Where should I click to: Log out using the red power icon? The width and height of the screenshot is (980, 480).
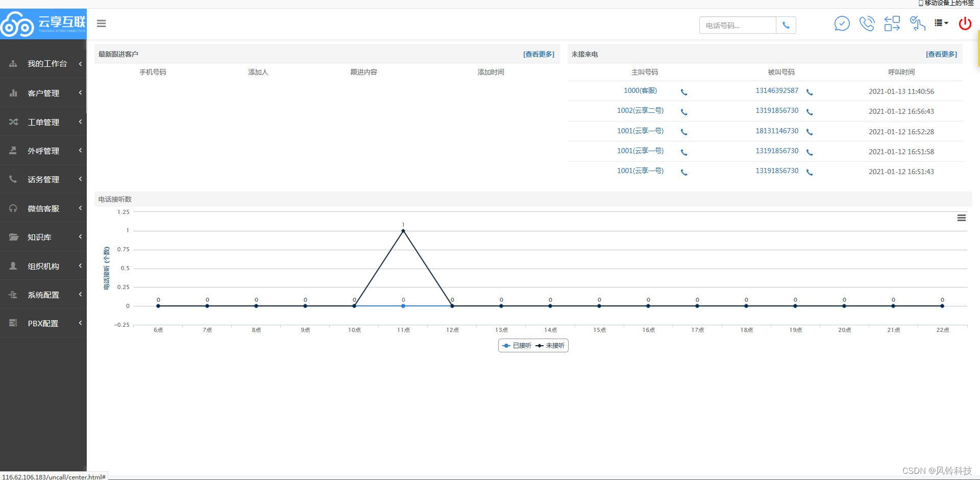965,23
